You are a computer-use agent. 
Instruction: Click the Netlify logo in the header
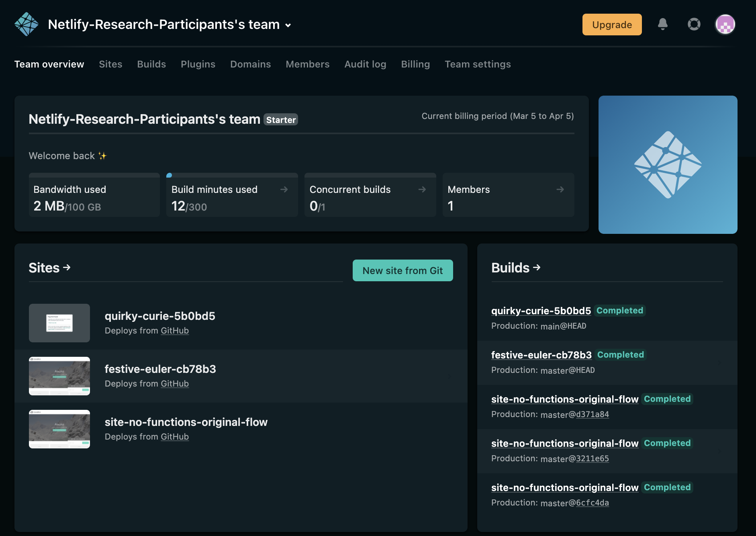[26, 25]
